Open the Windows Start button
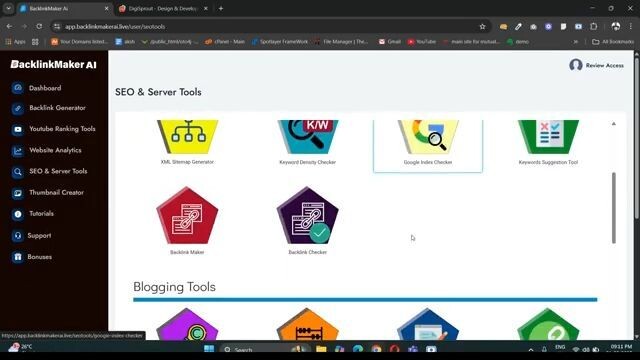The width and height of the screenshot is (640, 360). click(x=209, y=349)
